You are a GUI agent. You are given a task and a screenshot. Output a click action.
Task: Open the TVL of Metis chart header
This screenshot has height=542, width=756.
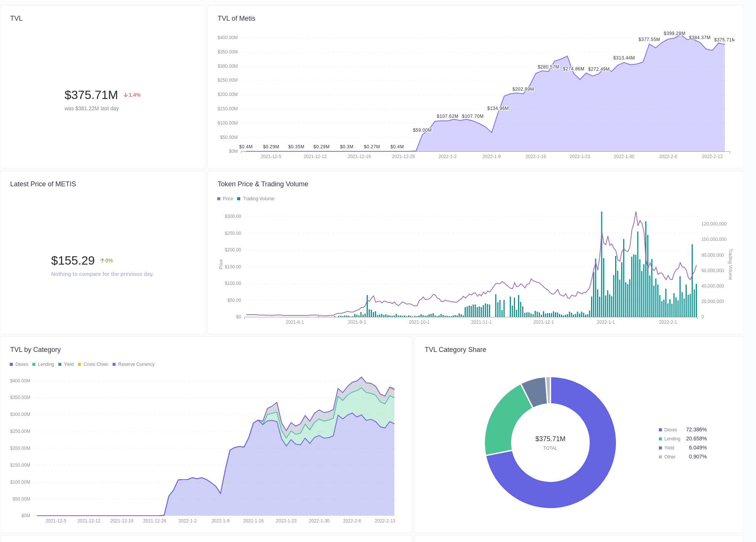pyautogui.click(x=236, y=18)
